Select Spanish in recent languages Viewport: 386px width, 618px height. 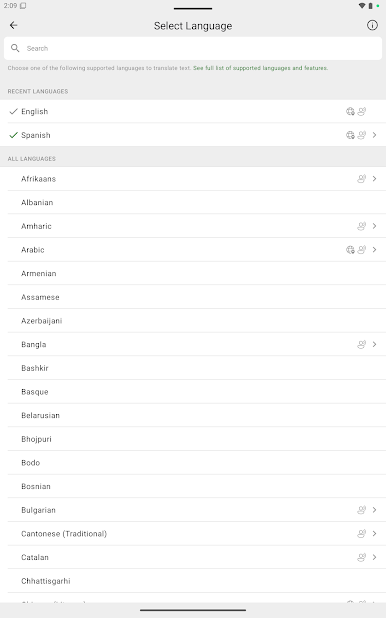pos(193,135)
